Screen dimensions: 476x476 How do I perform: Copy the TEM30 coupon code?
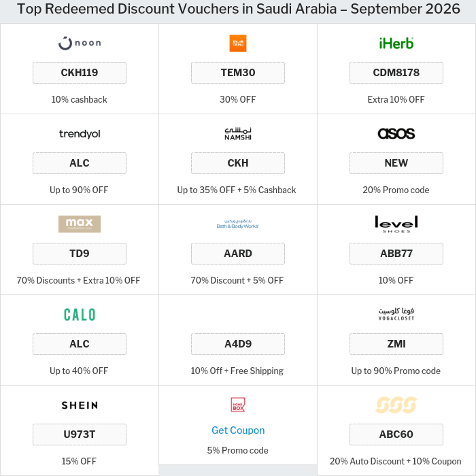(238, 73)
